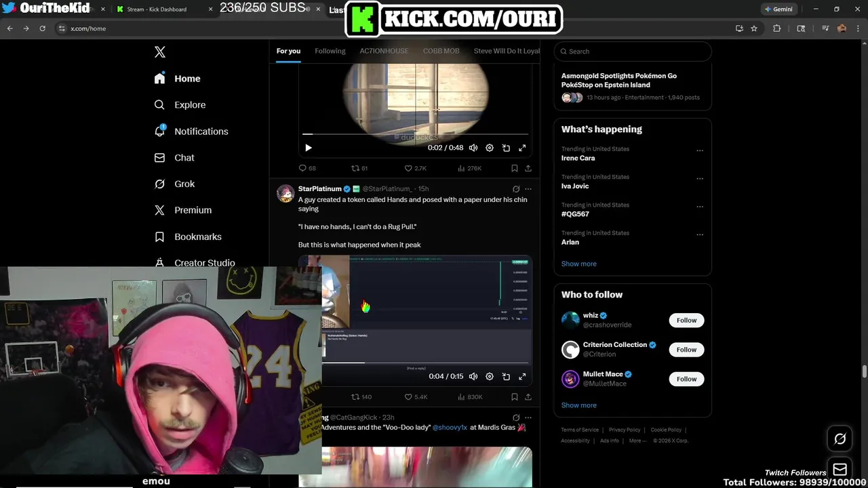Follow Mullet Mace
This screenshot has width=868, height=488.
[686, 379]
